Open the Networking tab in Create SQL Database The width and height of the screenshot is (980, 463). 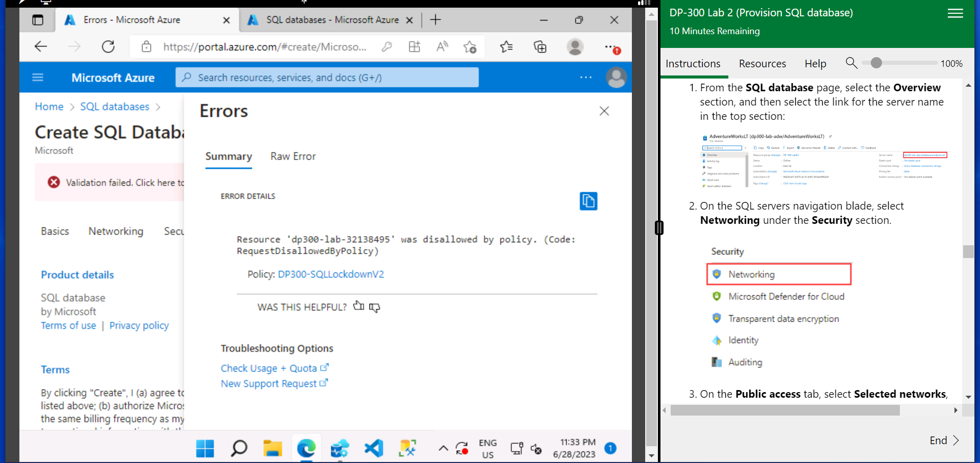click(116, 231)
